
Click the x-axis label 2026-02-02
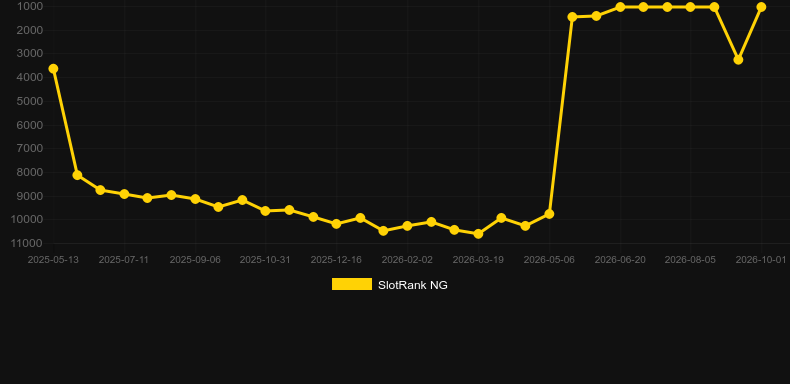pyautogui.click(x=407, y=260)
